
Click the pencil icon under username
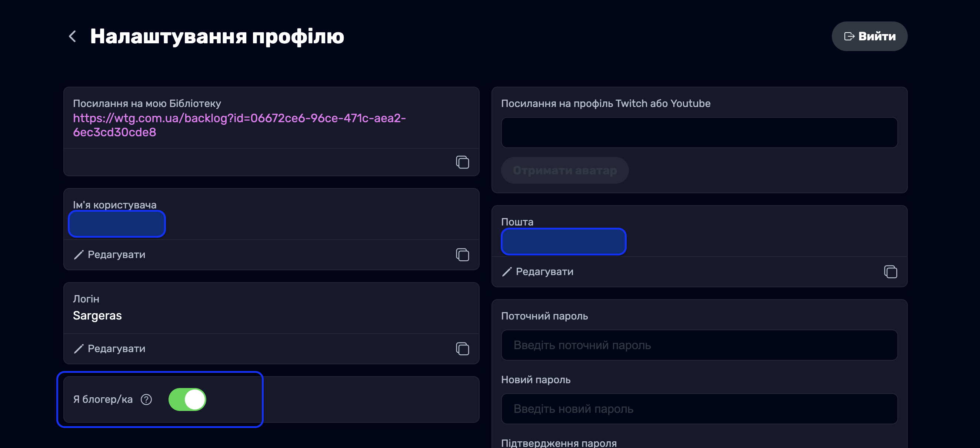tap(79, 255)
